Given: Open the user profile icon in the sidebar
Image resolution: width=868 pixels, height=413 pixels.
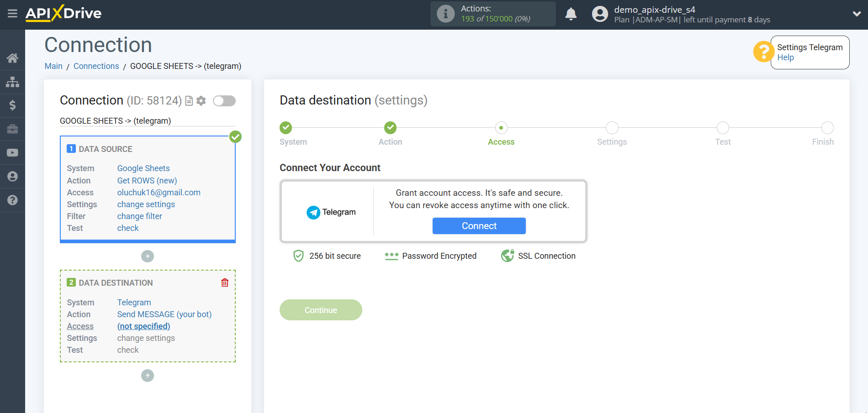Looking at the screenshot, I should 12,176.
